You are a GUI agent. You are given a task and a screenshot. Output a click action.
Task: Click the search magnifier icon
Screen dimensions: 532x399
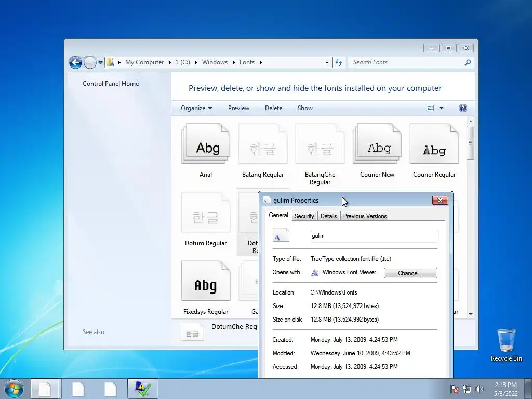point(468,62)
